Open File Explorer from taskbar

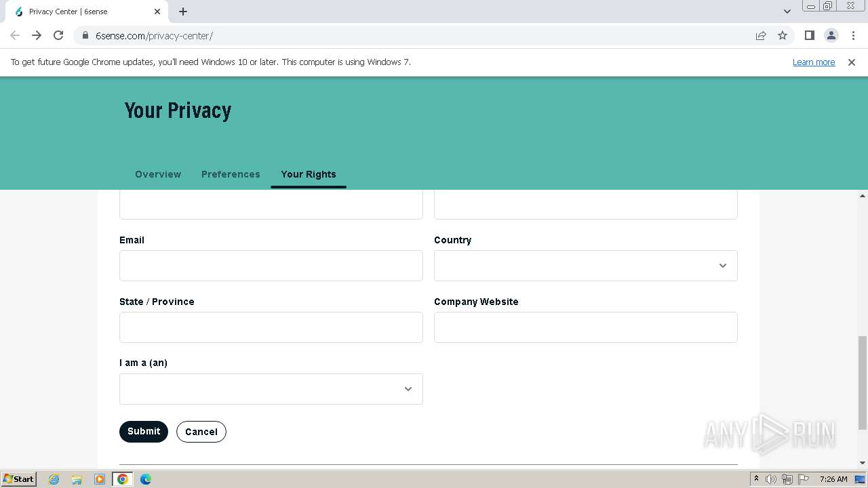pyautogui.click(x=77, y=479)
